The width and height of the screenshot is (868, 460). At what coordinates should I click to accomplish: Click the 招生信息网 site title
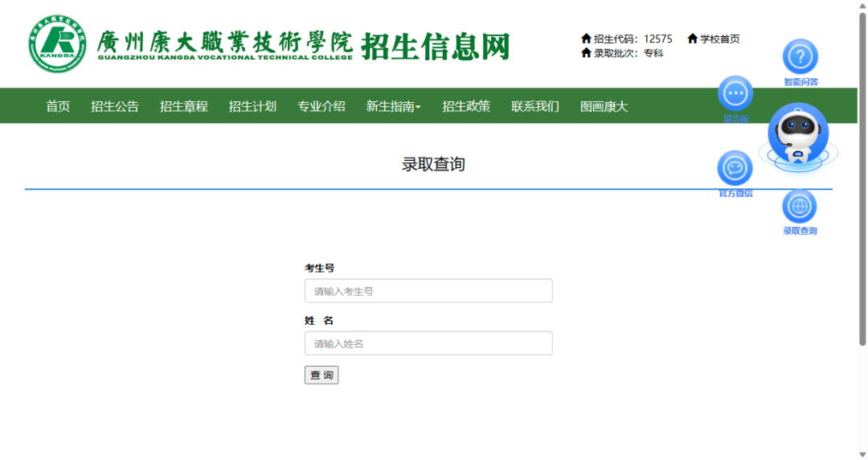click(x=435, y=46)
